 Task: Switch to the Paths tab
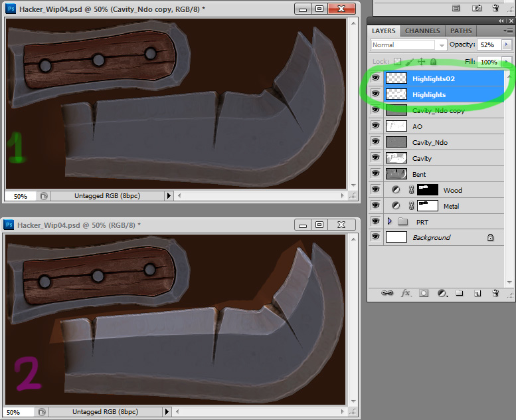click(461, 31)
